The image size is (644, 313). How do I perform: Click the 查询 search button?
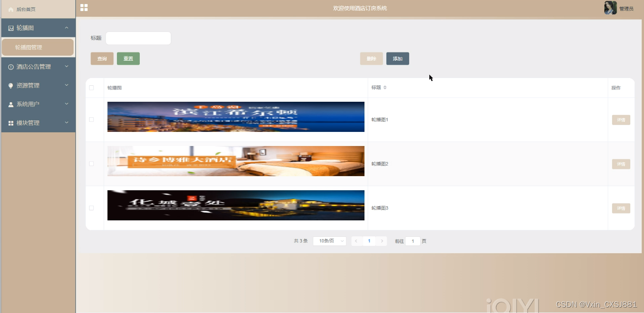[102, 59]
